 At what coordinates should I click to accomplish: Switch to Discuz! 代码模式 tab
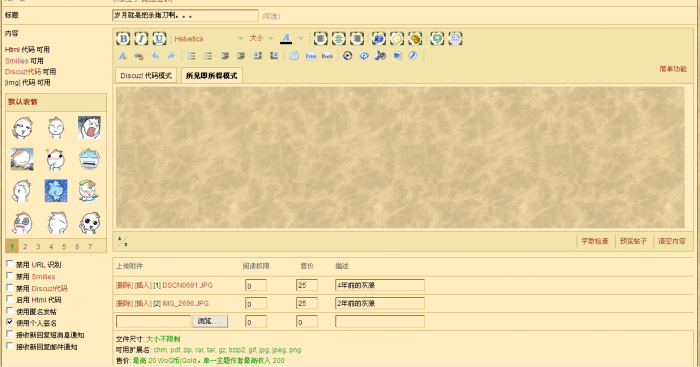click(146, 75)
